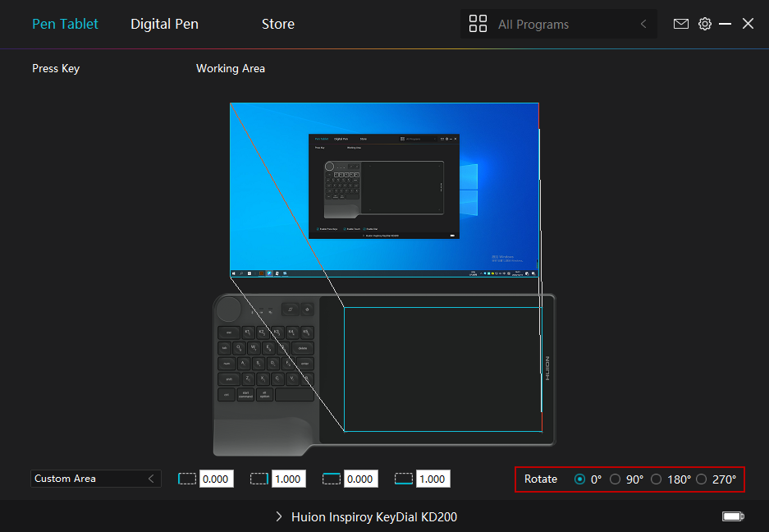Screen dimensions: 769x532
Task: Open the mail feedback icon
Action: pos(680,24)
